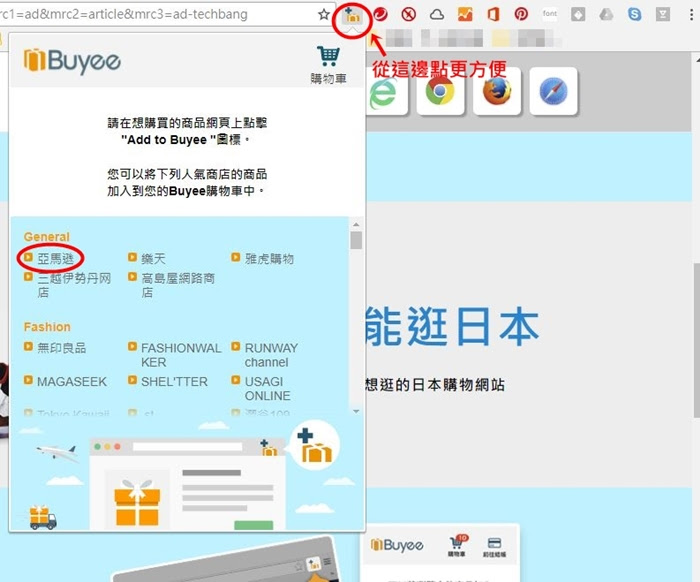The height and width of the screenshot is (582, 700).
Task: Bookmark this page with the star icon
Action: pos(324,14)
